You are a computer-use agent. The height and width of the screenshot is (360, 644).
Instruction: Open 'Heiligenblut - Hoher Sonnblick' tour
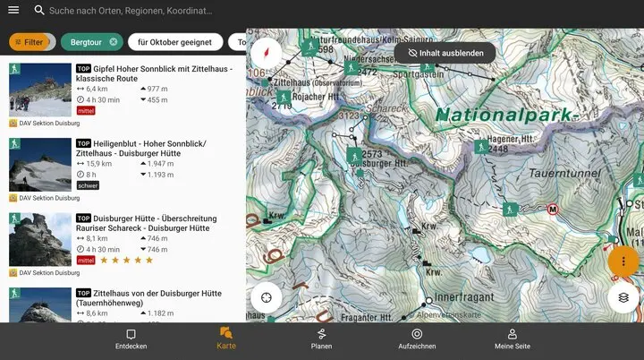click(x=154, y=149)
